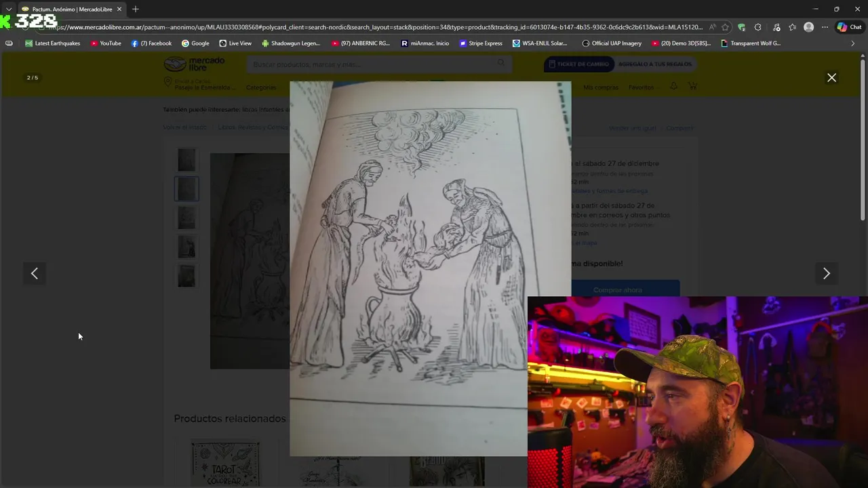The height and width of the screenshot is (488, 868).
Task: Open Mis compras in the header
Action: pyautogui.click(x=601, y=87)
